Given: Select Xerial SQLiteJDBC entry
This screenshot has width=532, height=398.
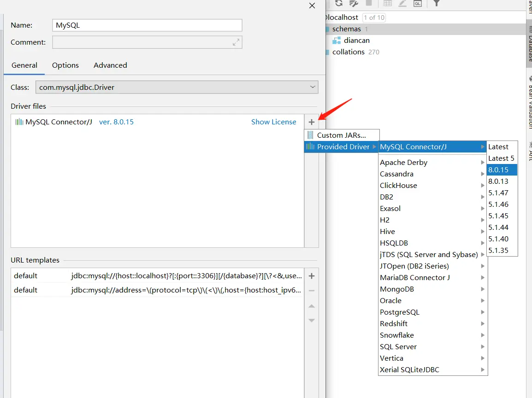Looking at the screenshot, I should tap(432, 370).
